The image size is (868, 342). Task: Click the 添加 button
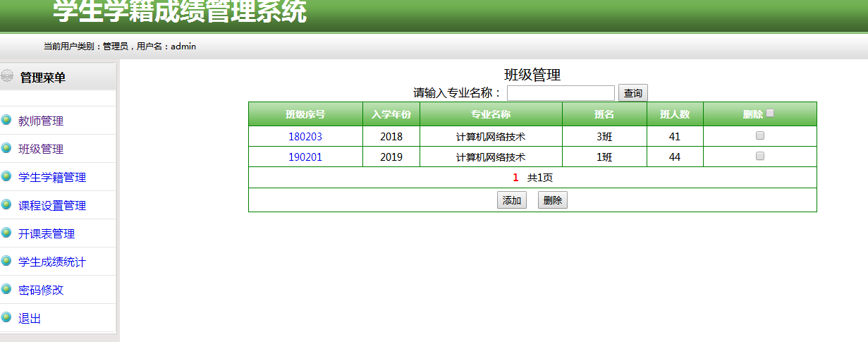click(512, 200)
